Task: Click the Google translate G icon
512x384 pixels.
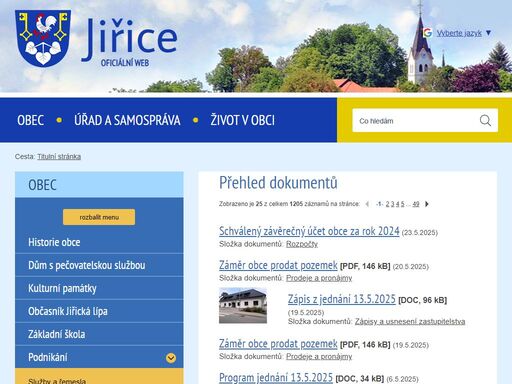Action: [x=427, y=33]
